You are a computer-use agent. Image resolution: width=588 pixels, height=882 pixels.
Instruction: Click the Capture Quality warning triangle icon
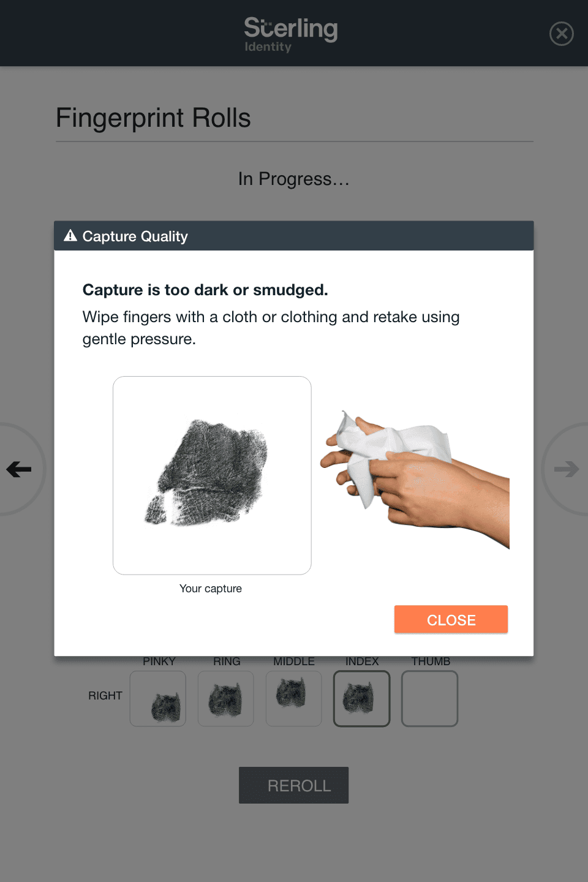pyautogui.click(x=70, y=236)
